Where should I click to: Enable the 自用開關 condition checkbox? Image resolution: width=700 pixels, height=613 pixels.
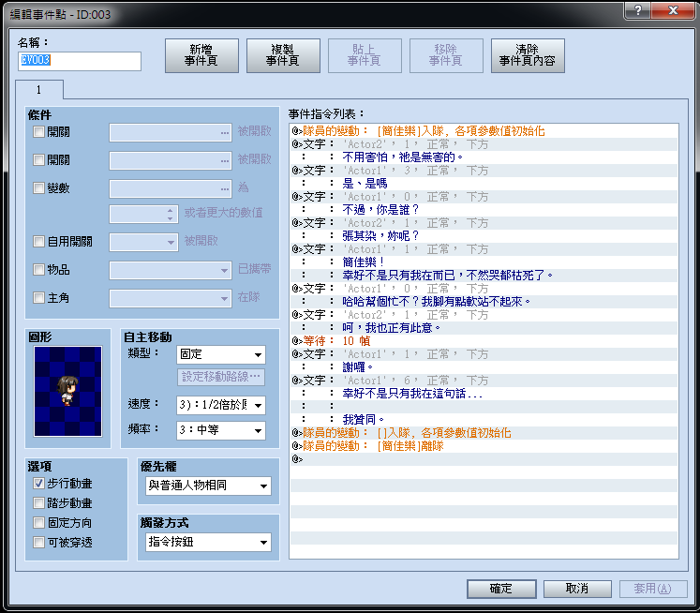(x=38, y=242)
